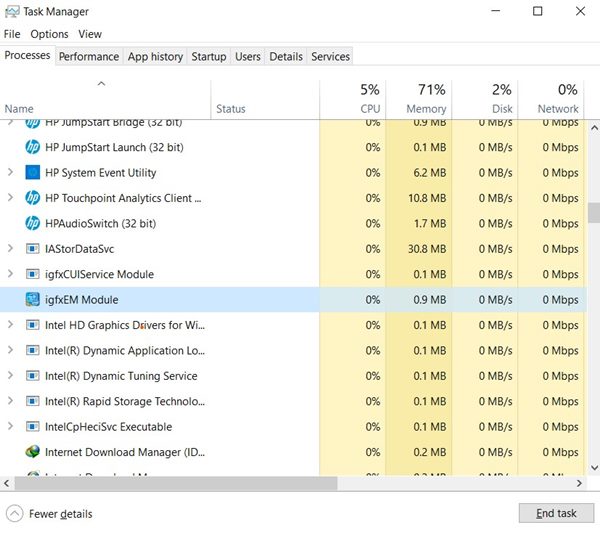Click the horizontal scrollbar left arrow
Viewport: 600px width, 535px height.
coord(7,483)
